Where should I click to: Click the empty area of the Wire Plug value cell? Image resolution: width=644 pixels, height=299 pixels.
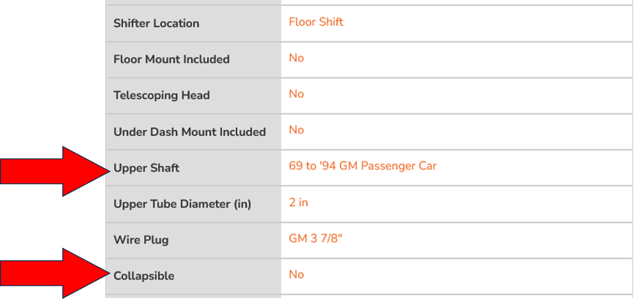488,240
